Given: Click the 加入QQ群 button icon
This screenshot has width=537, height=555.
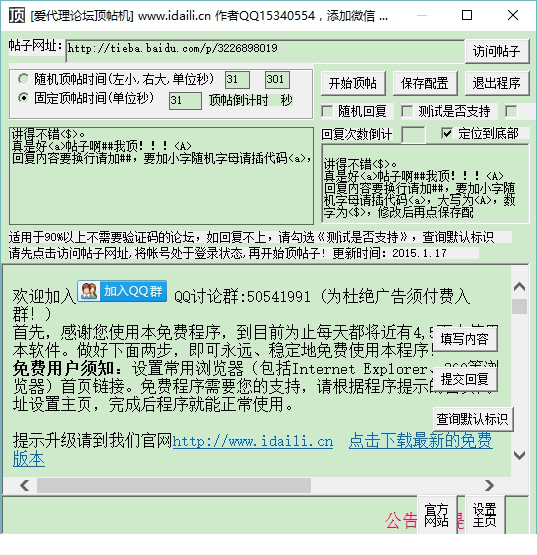Looking at the screenshot, I should (122, 291).
